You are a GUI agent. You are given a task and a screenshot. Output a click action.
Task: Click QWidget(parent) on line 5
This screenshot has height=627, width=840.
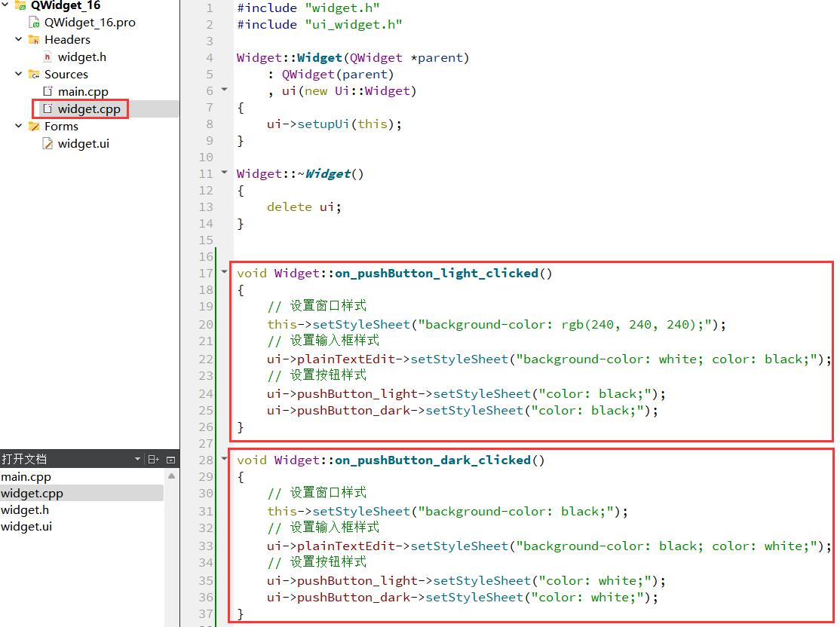pyautogui.click(x=338, y=75)
